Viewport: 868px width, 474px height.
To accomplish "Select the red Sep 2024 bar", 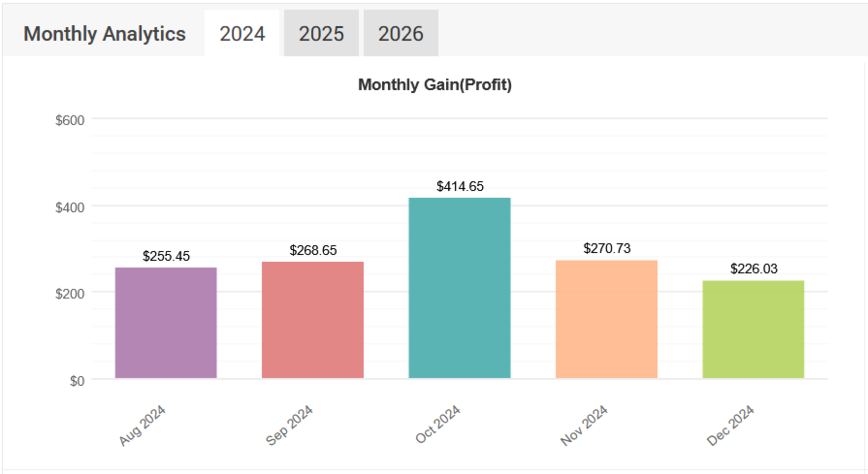I will coord(312,320).
